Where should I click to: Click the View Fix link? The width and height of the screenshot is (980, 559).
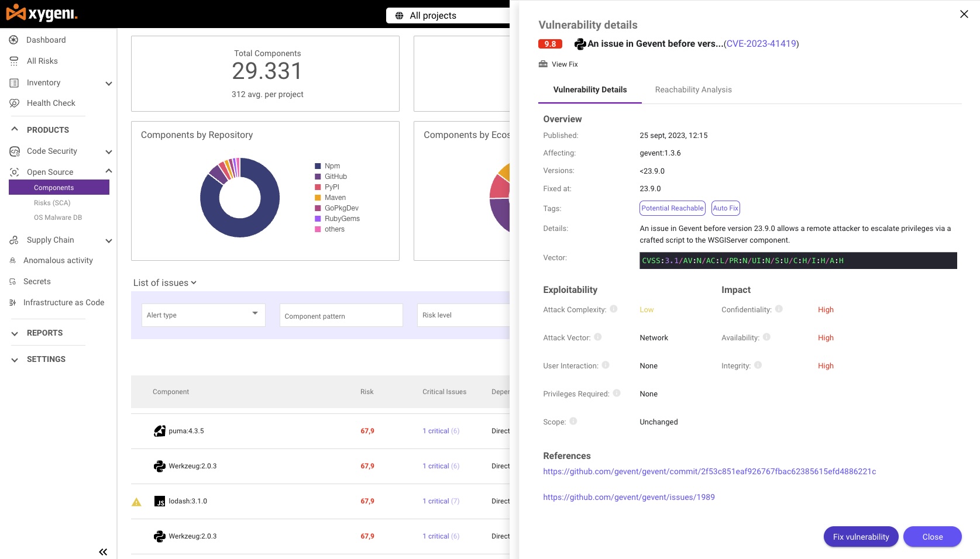565,64
